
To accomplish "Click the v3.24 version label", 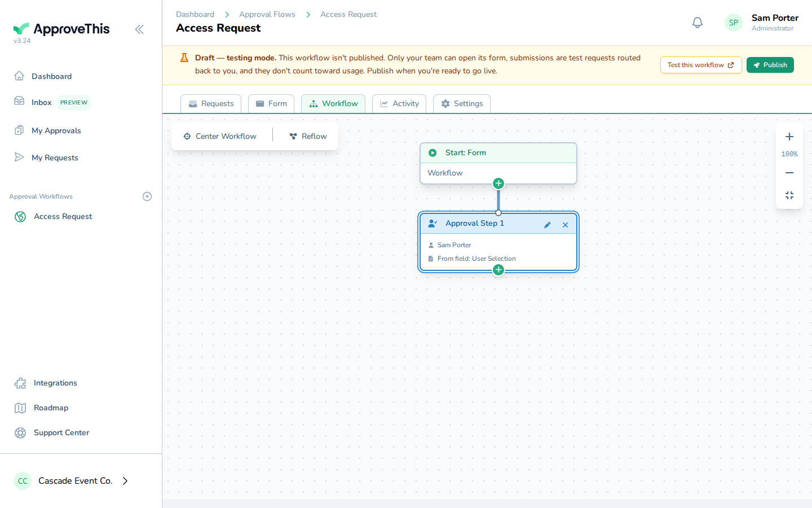I will tap(22, 41).
